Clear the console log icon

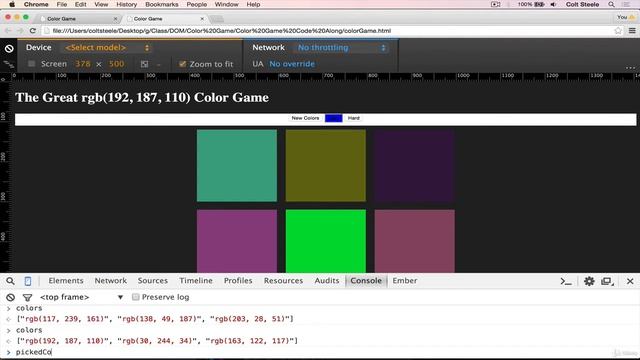[11, 297]
